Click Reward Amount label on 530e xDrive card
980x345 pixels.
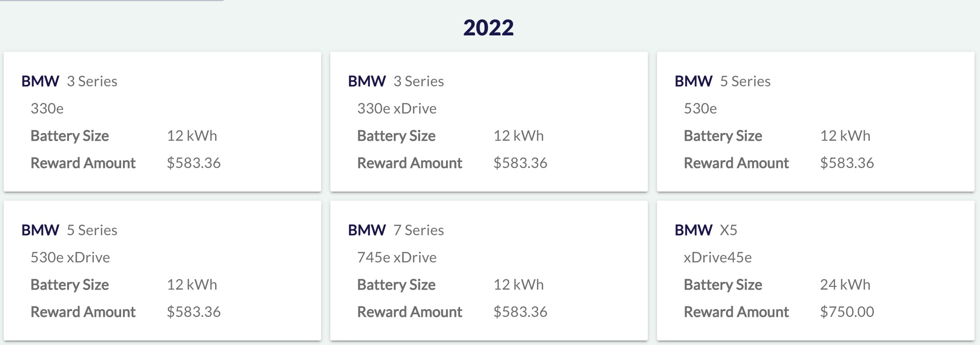(83, 312)
